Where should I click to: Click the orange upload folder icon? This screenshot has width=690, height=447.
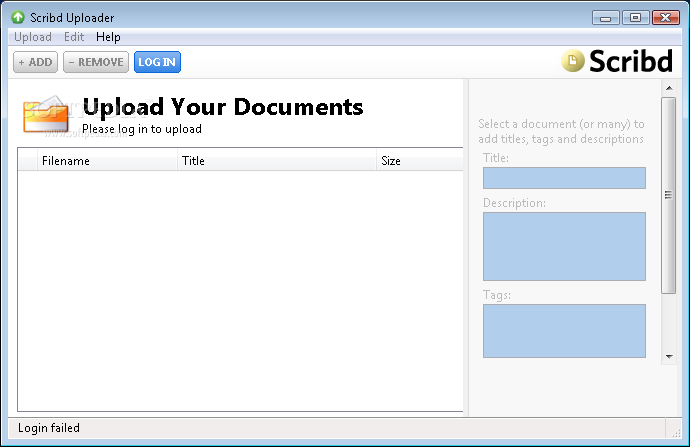click(x=45, y=114)
